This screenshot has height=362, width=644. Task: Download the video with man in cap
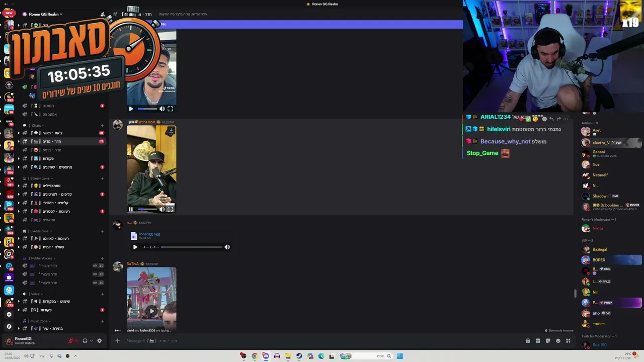click(171, 131)
